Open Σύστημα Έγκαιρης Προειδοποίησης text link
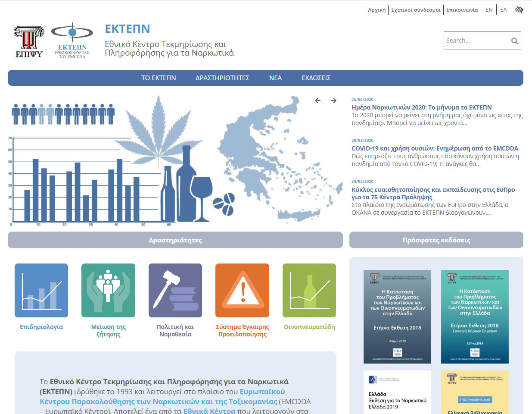 click(x=243, y=330)
